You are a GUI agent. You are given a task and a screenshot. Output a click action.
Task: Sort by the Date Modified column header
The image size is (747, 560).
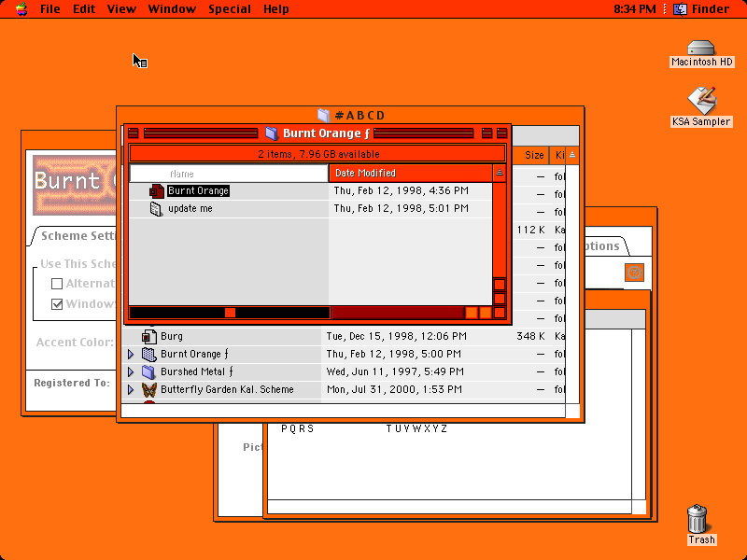(410, 173)
